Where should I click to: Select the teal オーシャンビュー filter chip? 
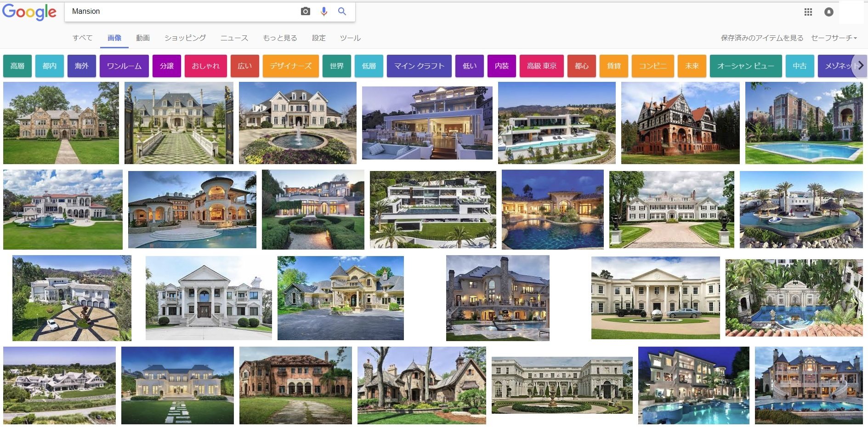click(x=746, y=66)
